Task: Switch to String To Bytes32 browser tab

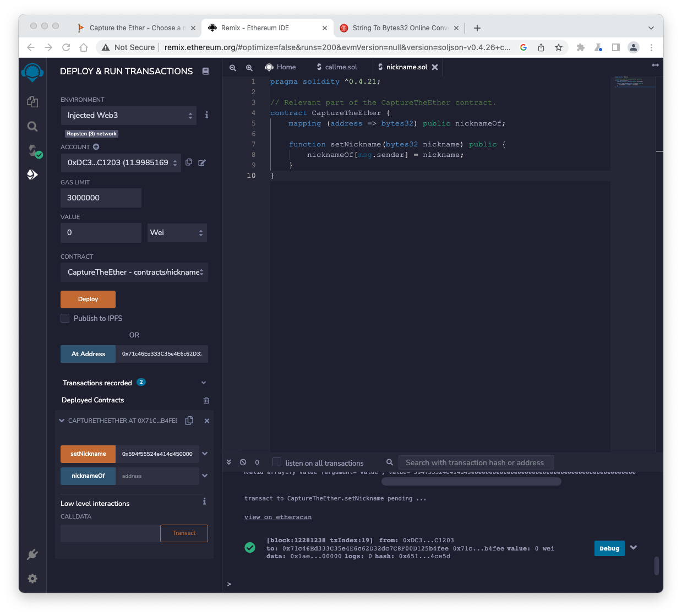Action: click(x=399, y=28)
